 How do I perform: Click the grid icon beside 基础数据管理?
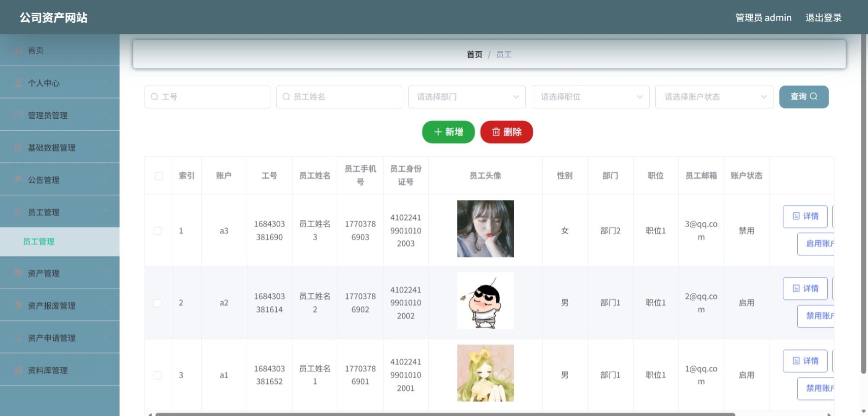18,147
